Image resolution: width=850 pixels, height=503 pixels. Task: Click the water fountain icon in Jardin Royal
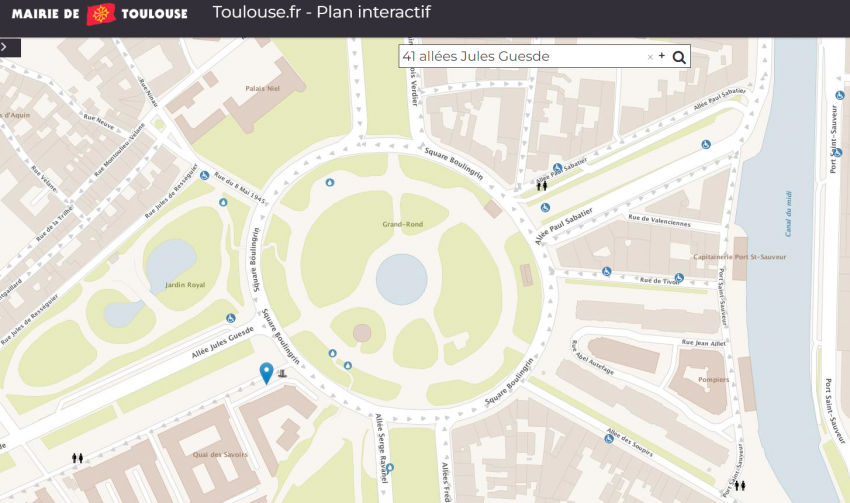pyautogui.click(x=222, y=202)
